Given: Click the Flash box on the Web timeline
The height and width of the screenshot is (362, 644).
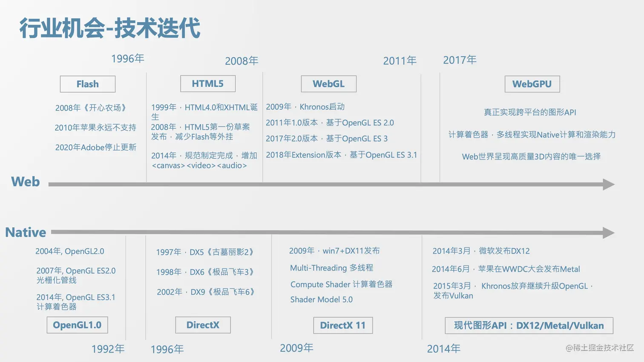Looking at the screenshot, I should pyautogui.click(x=87, y=84).
